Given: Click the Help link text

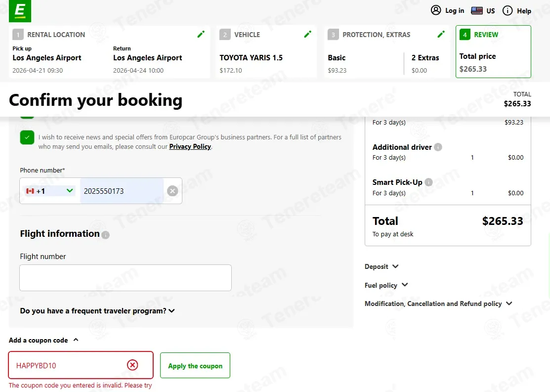Looking at the screenshot, I should point(524,11).
